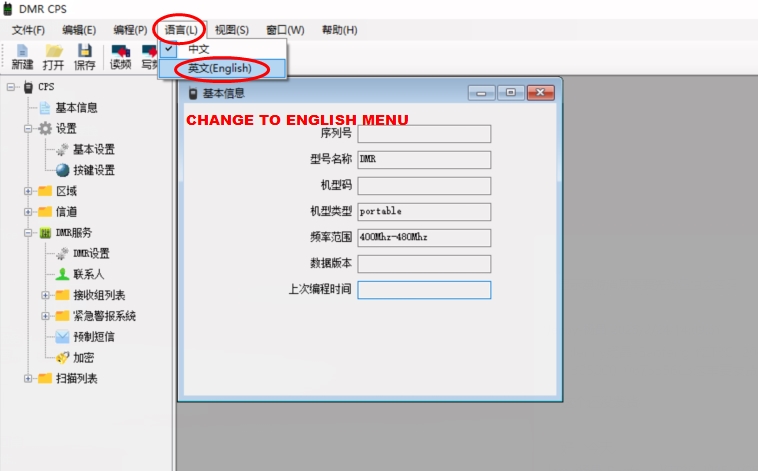This screenshot has height=471, width=758.
Task: Open 基本信息 in the CPS tree
Action: pyautogui.click(x=75, y=108)
